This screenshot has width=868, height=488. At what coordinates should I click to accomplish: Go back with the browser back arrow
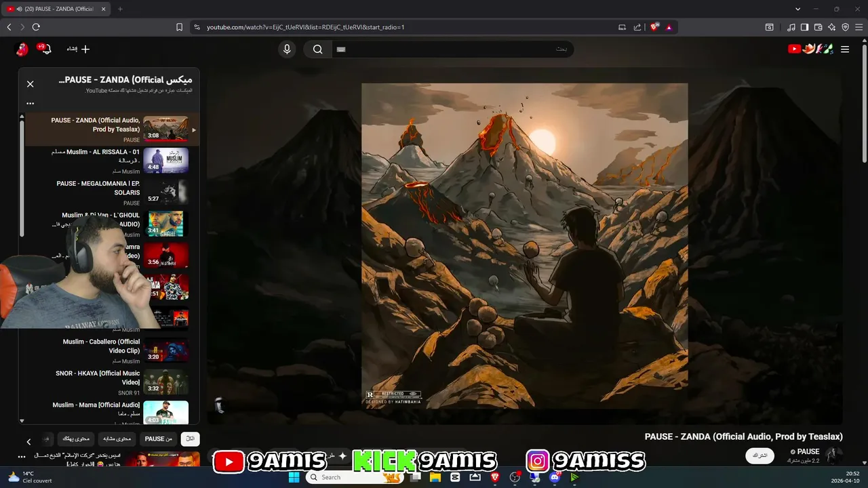(x=9, y=27)
